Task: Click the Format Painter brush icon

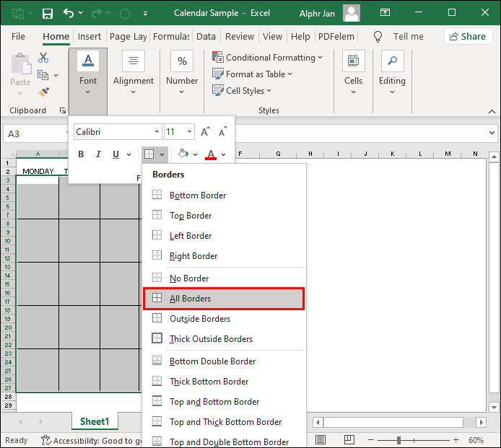Action: pos(43,92)
